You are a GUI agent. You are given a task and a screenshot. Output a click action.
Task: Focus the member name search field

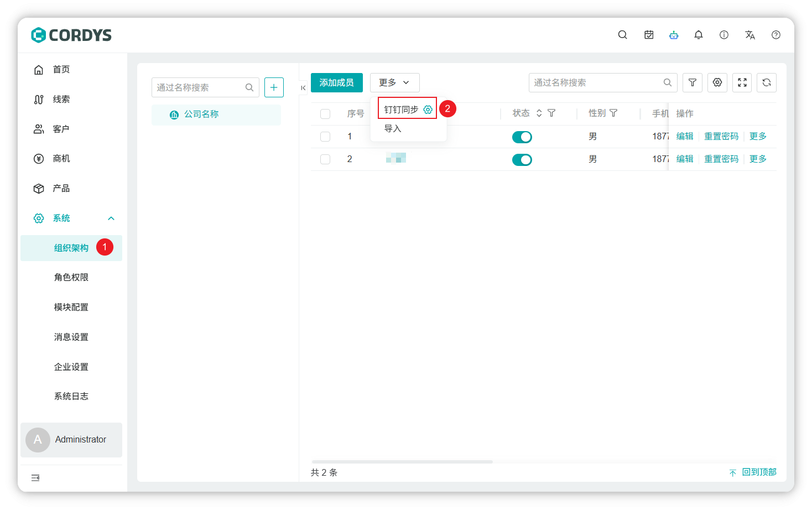coord(603,82)
